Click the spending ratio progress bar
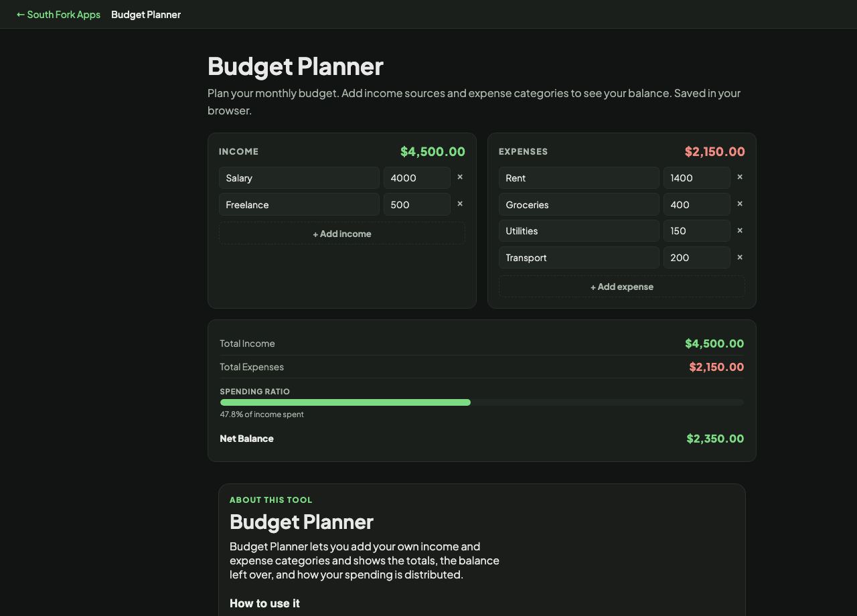Image resolution: width=857 pixels, height=616 pixels. click(x=482, y=402)
